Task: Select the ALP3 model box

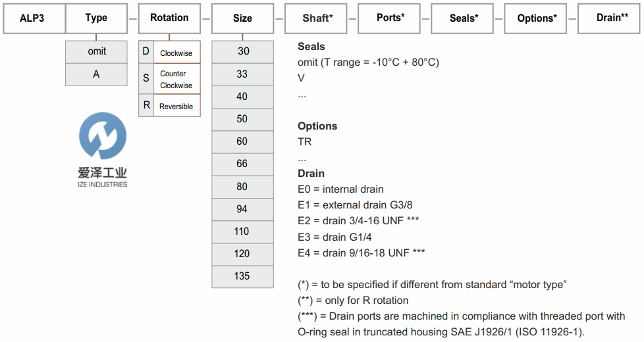Action: pos(34,18)
